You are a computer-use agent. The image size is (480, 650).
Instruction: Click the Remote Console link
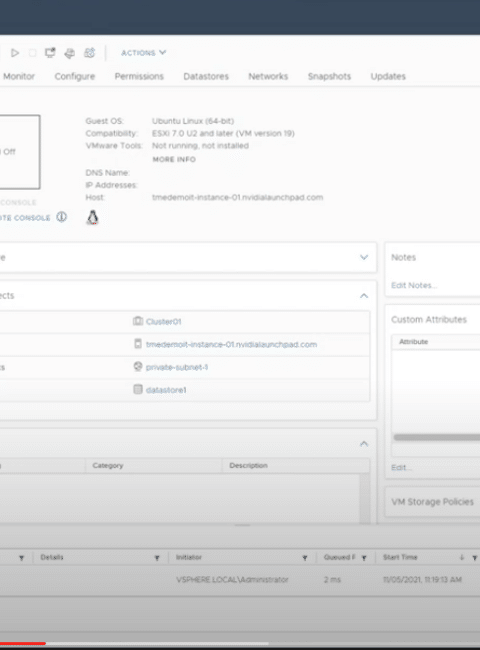(25, 218)
